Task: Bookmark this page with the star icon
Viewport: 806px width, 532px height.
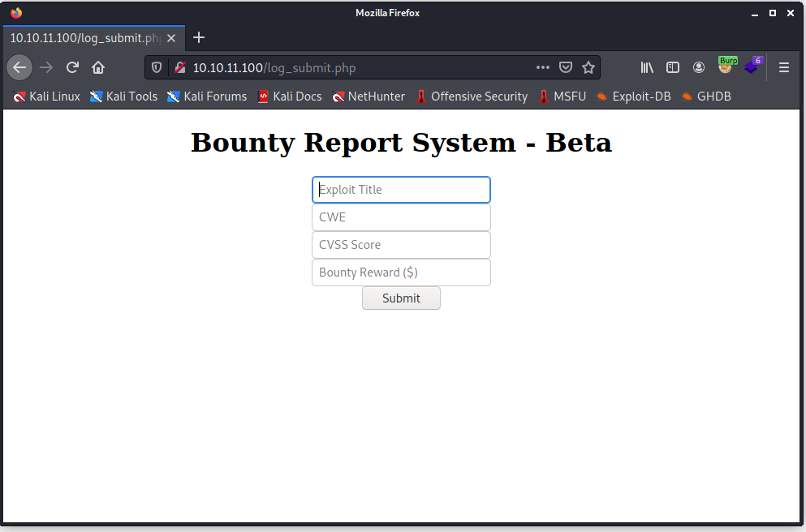Action: tap(588, 67)
